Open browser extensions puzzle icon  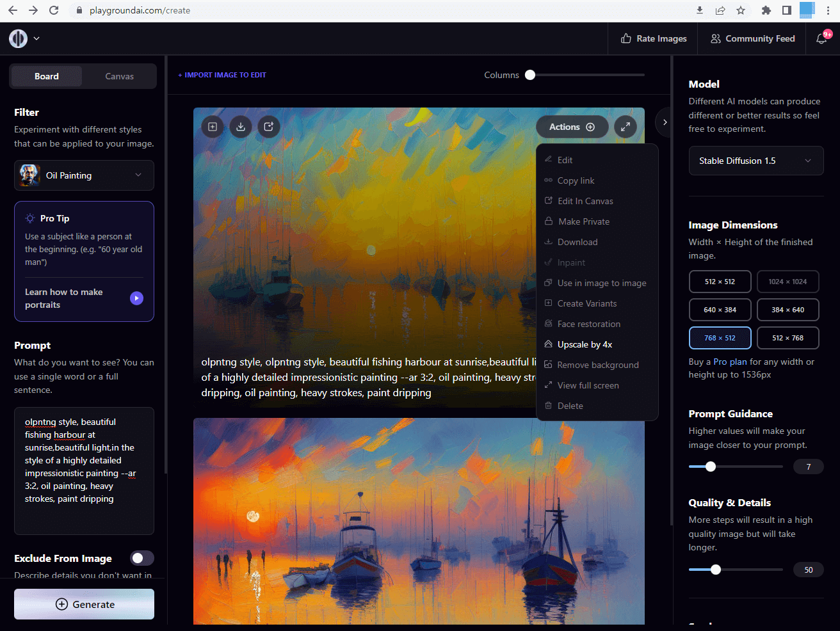(766, 10)
